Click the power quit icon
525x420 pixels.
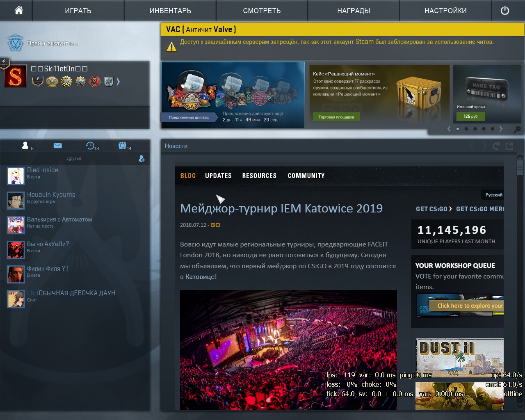505,10
